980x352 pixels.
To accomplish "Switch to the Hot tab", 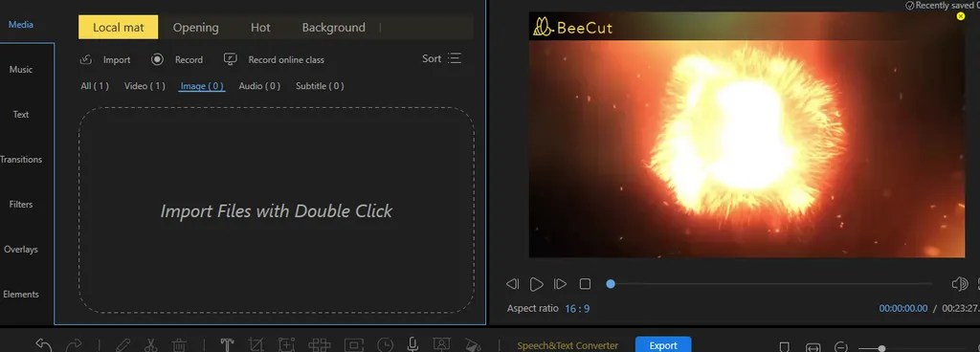I will (x=260, y=28).
